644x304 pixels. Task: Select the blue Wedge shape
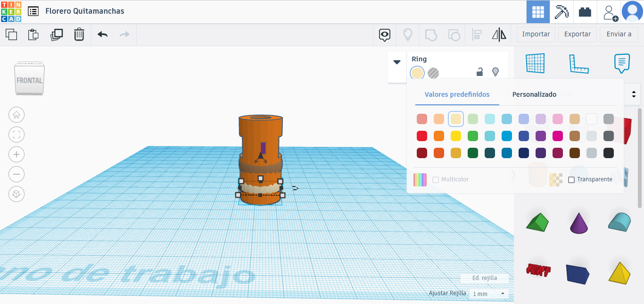(578, 274)
